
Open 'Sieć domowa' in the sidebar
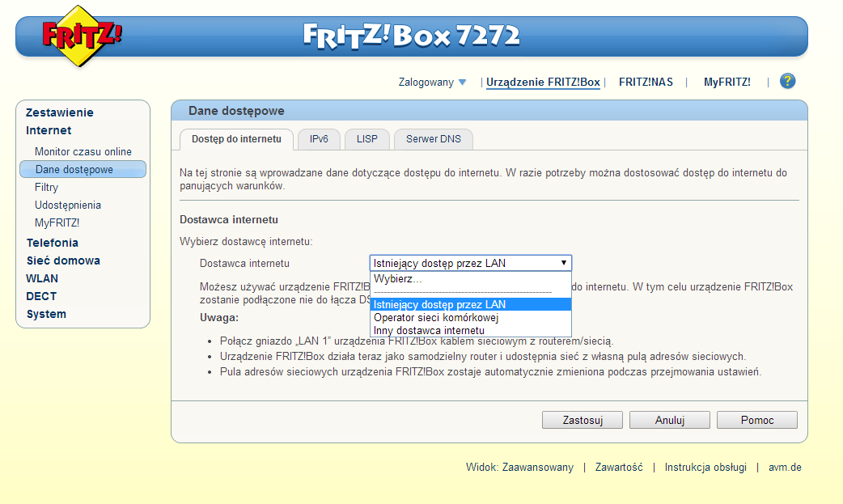tap(63, 260)
